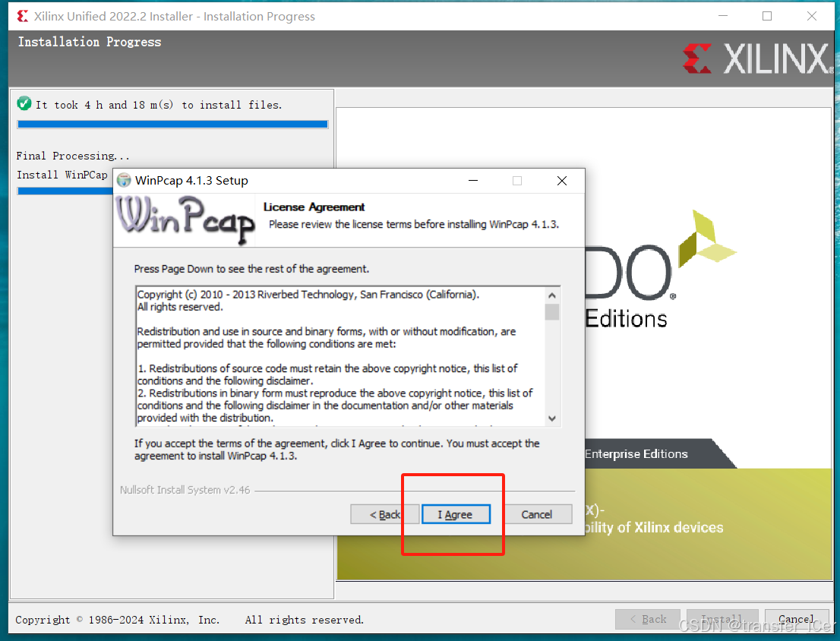Viewport: 840px width, 641px height.
Task: Click 'Press Page Down to see the rest' text
Action: [x=251, y=269]
